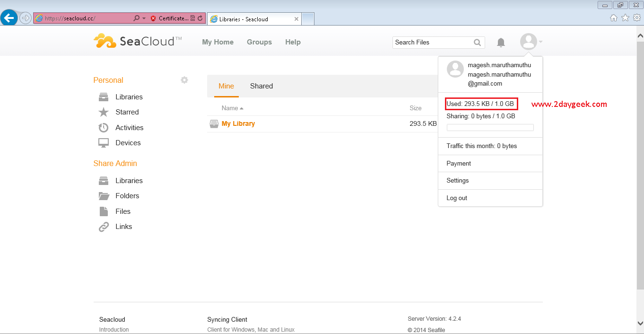Screen dimensions: 644x334
Task: Switch to the Mine tab
Action: pyautogui.click(x=226, y=86)
